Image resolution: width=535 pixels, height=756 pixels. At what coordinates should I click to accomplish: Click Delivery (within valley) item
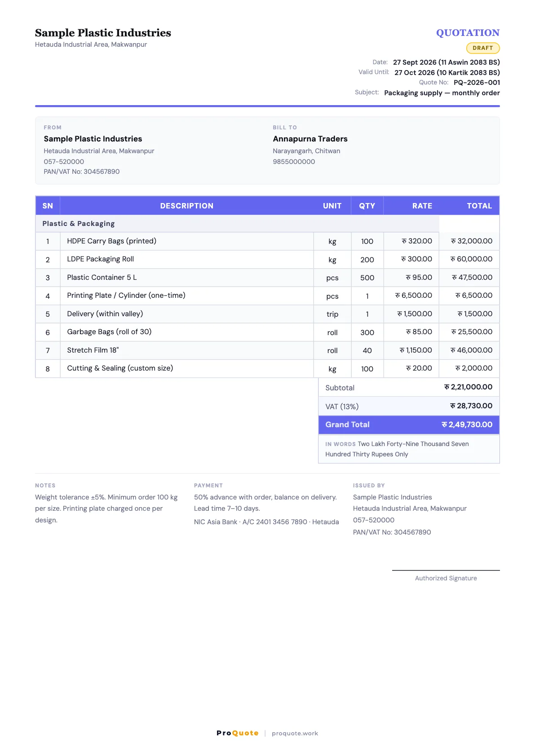(105, 314)
